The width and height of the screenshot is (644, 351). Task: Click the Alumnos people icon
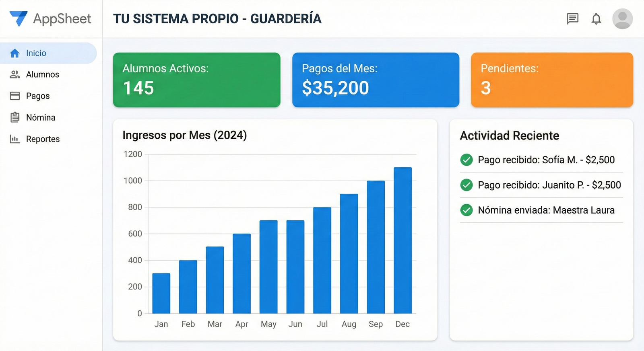pyautogui.click(x=15, y=74)
